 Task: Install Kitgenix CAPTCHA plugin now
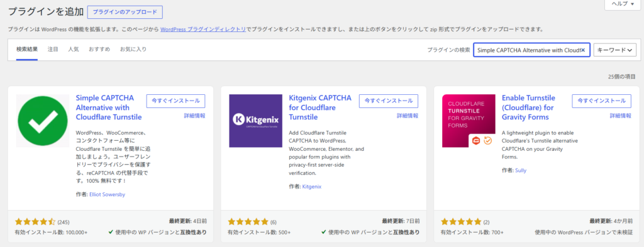click(389, 101)
